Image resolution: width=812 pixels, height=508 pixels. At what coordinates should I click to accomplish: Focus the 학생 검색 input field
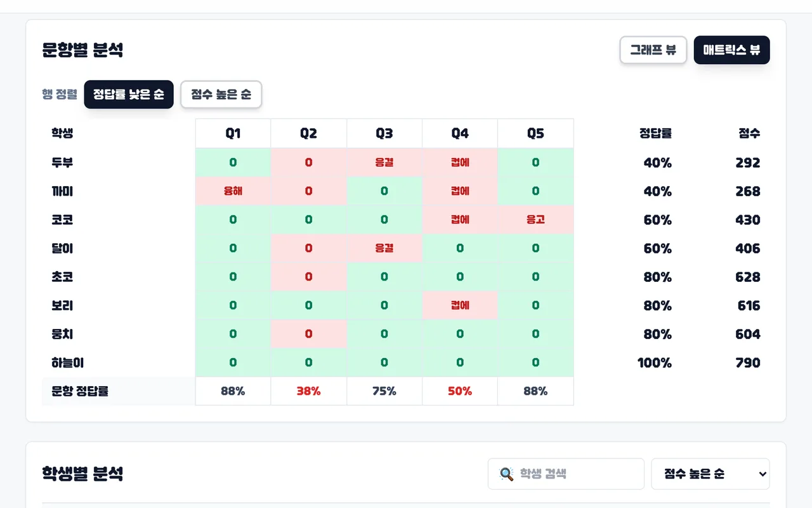point(566,474)
